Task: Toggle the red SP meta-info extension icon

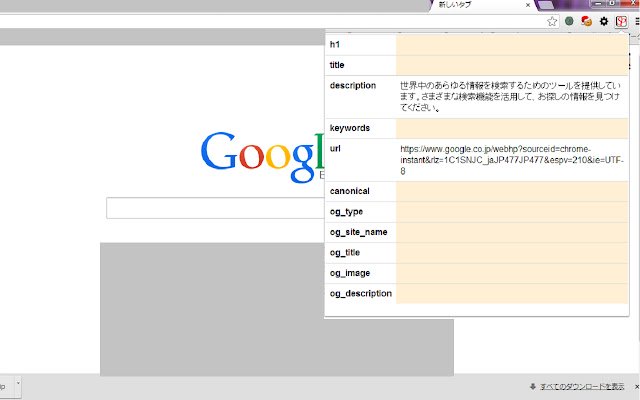Action: pos(621,21)
